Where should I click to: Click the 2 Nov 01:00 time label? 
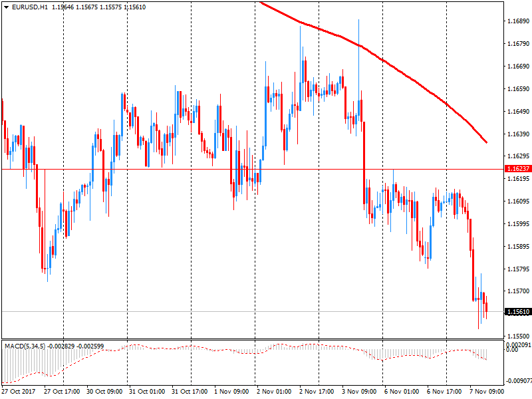click(x=274, y=391)
